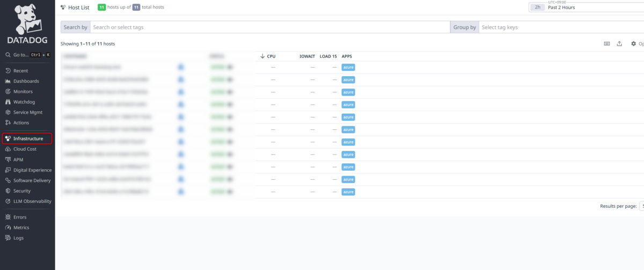
Task: Click the Digital Experience icon
Action: click(x=8, y=170)
